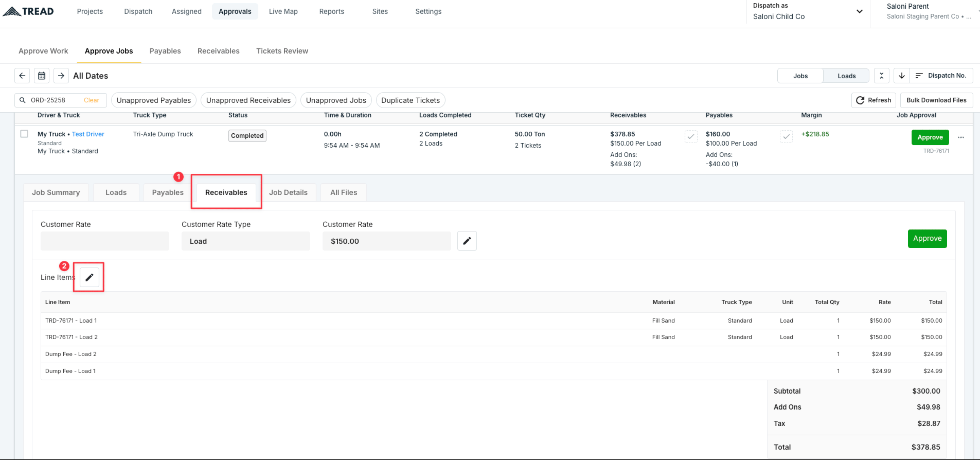This screenshot has width=980, height=460.
Task: Open Dispatch No. sort dropdown
Action: tap(941, 76)
